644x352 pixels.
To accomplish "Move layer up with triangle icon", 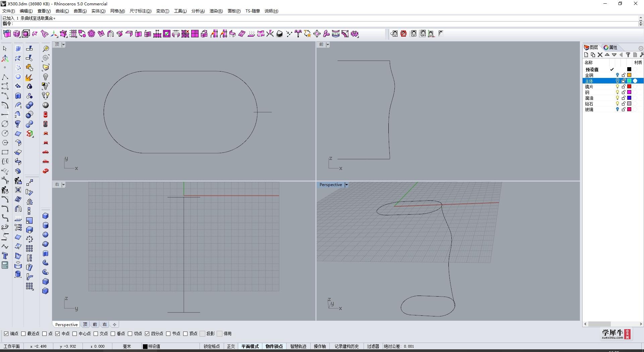I will (x=607, y=55).
